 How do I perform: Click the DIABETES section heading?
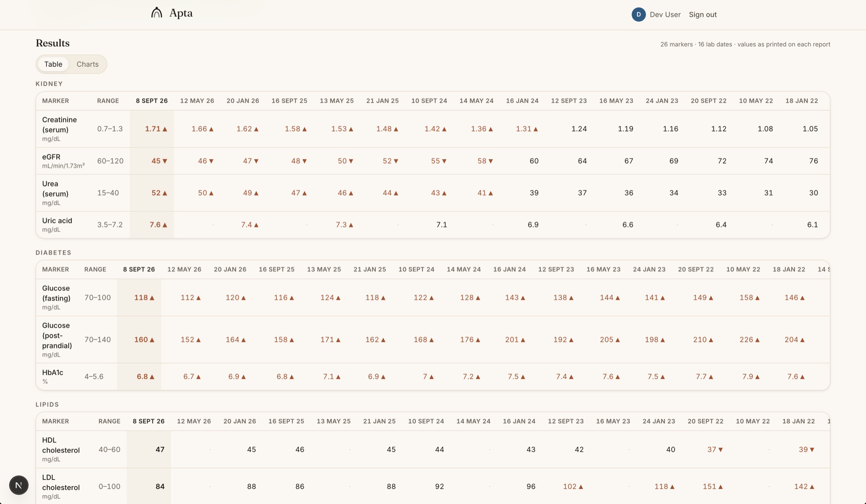pyautogui.click(x=53, y=253)
